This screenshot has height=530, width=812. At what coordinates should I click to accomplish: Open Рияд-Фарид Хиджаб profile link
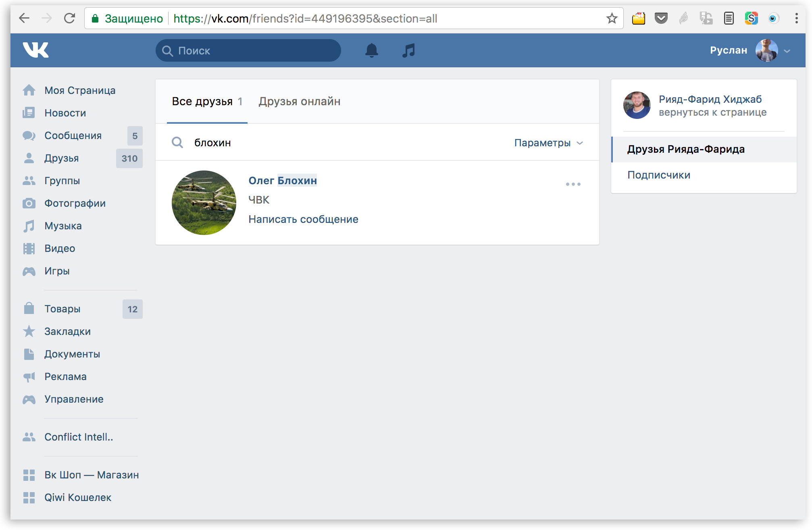point(710,99)
